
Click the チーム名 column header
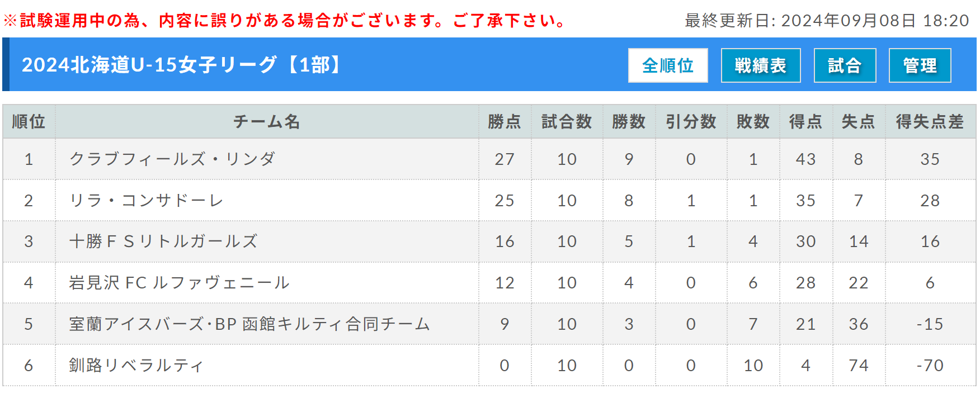[267, 121]
